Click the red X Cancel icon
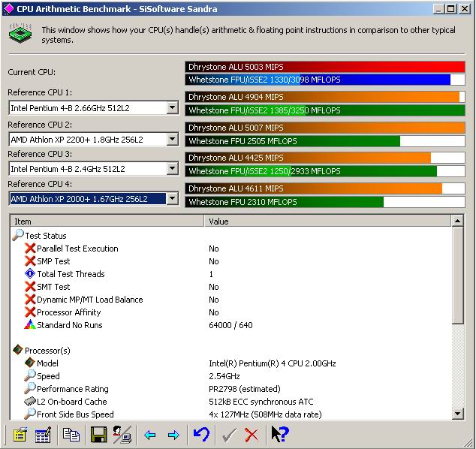Viewport: 476px width, 449px height. tap(252, 435)
